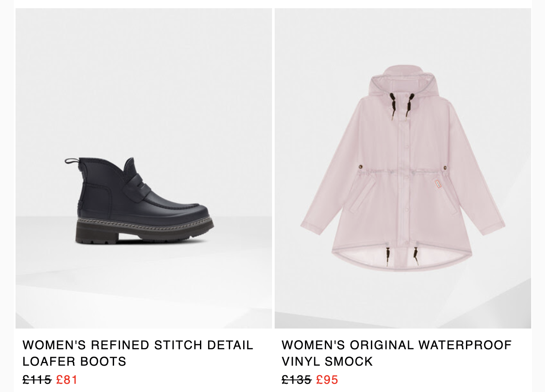Click the struck-through £135 price
The height and width of the screenshot is (392, 545).
pyautogui.click(x=296, y=380)
